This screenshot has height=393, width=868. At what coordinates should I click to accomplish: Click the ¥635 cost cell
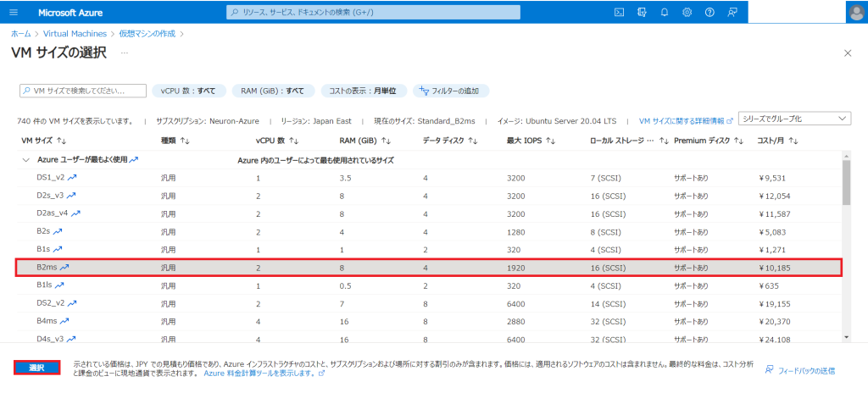tap(768, 285)
